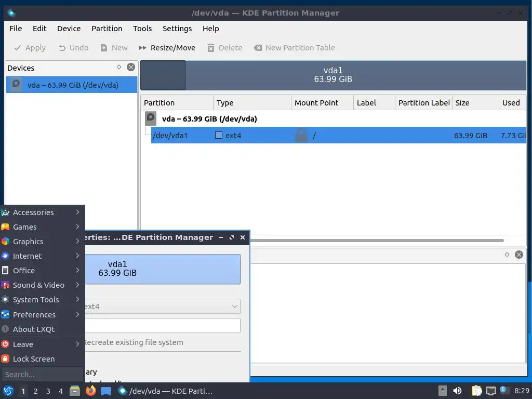Sort by Mount Point column header
The width and height of the screenshot is (532, 399).
click(x=322, y=103)
